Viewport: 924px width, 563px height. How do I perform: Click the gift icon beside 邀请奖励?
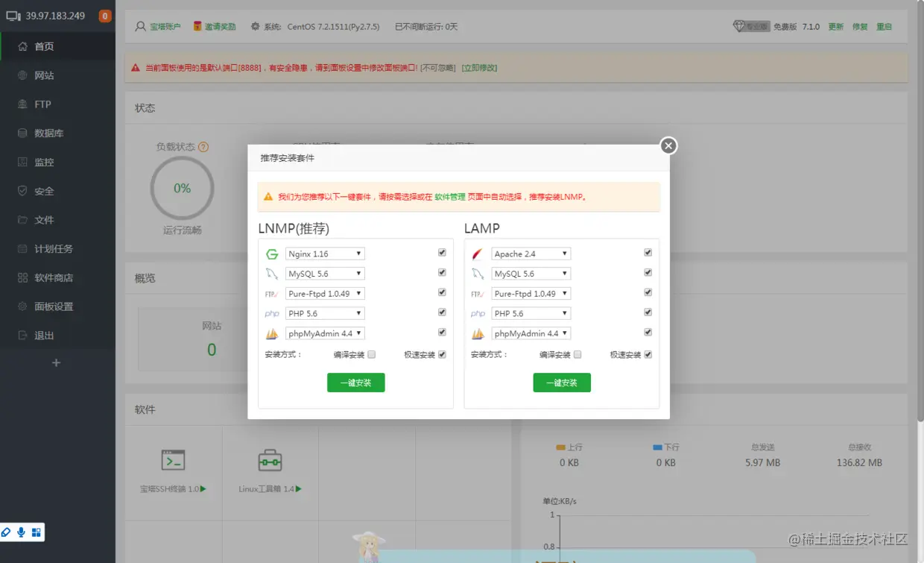tap(197, 26)
